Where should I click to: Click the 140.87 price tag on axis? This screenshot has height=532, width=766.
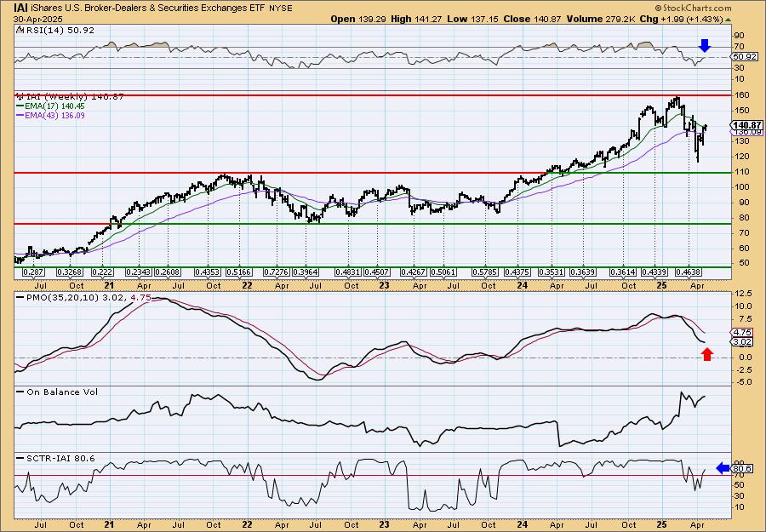pos(747,125)
